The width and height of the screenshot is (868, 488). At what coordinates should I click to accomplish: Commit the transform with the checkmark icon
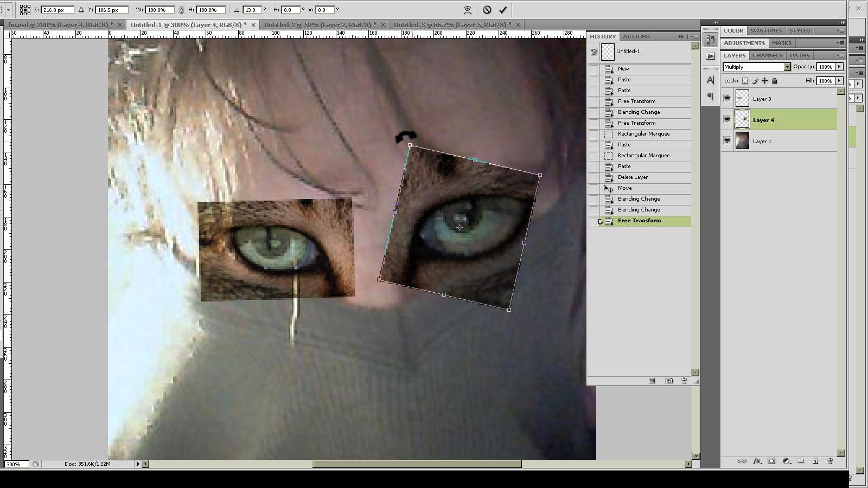point(503,10)
